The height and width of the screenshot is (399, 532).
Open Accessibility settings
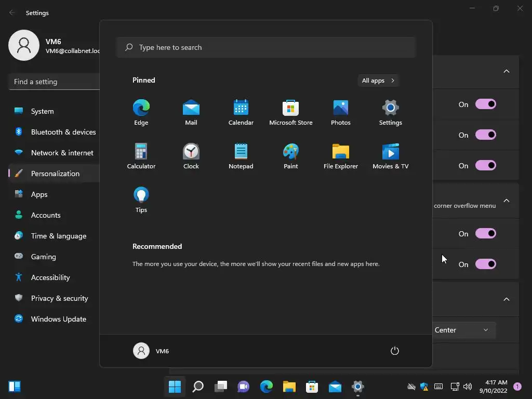coord(54,277)
